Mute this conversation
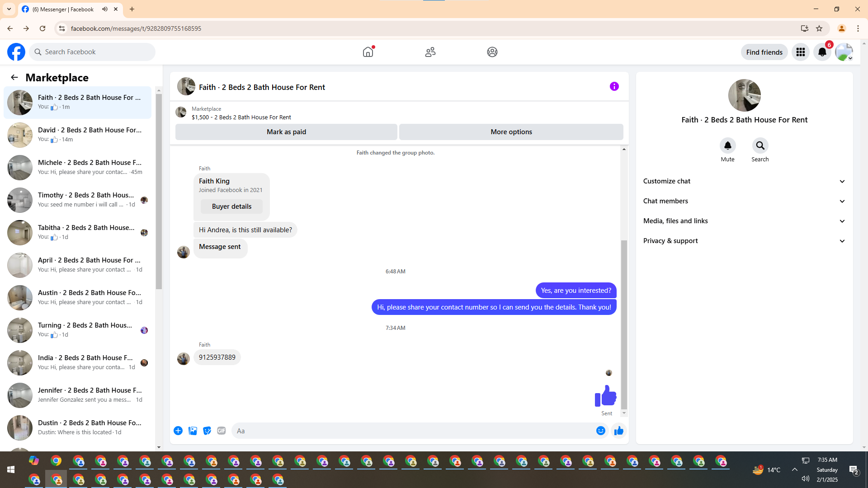This screenshot has width=868, height=488. pyautogui.click(x=727, y=145)
